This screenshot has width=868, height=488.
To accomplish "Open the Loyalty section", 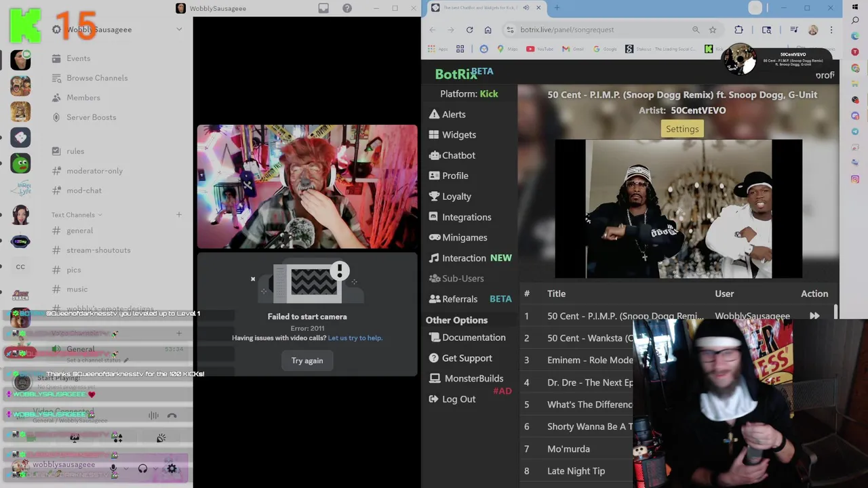I will [450, 197].
